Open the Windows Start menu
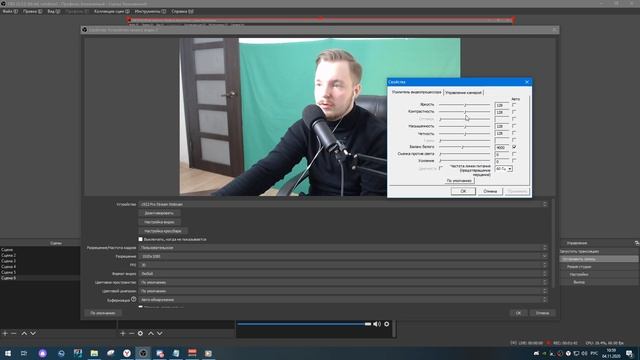This screenshot has height=360, width=640. tap(7, 353)
